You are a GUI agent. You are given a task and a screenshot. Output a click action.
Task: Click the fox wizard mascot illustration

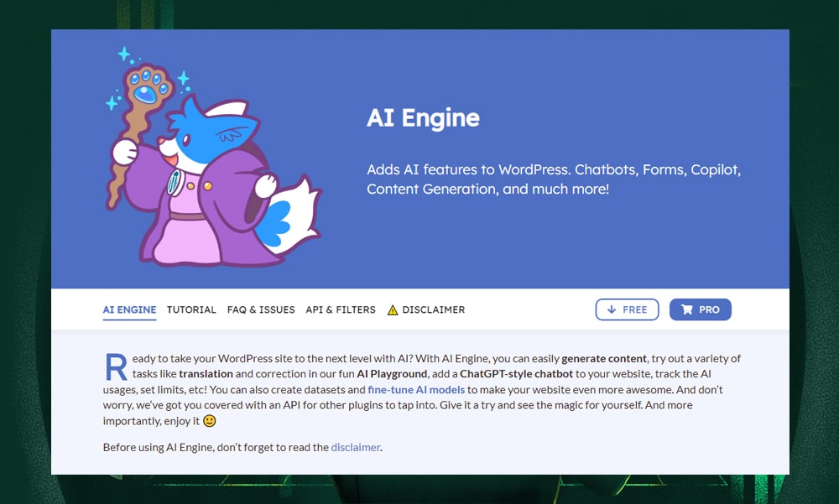click(210, 184)
